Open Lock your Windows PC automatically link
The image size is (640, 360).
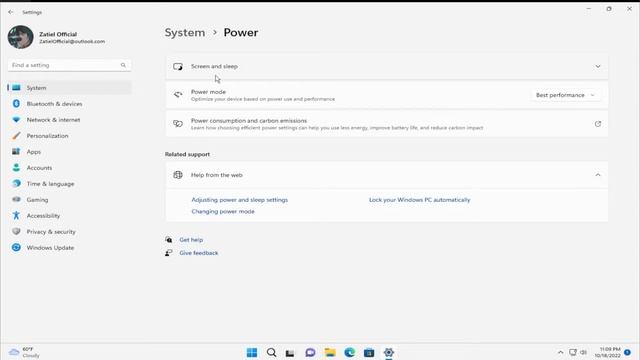pyautogui.click(x=420, y=200)
